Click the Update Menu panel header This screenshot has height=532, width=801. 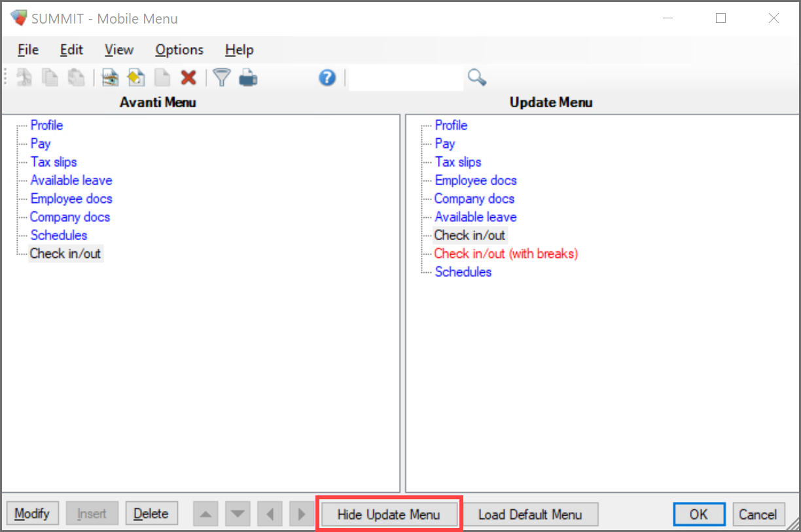(551, 102)
